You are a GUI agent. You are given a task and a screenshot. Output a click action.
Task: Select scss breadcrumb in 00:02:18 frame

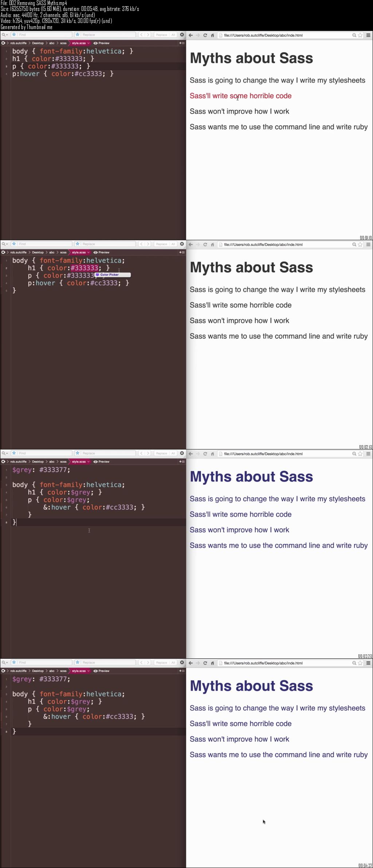(63, 252)
